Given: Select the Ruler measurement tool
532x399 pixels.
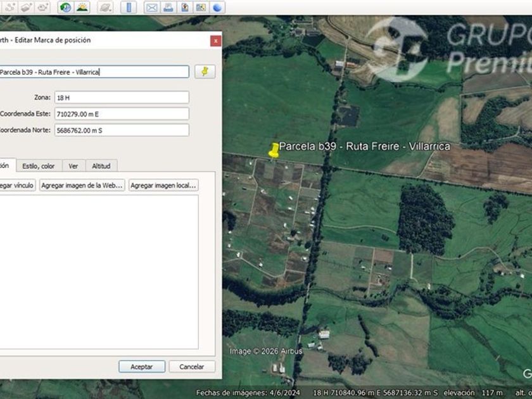Looking at the screenshot, I should pyautogui.click(x=129, y=8).
